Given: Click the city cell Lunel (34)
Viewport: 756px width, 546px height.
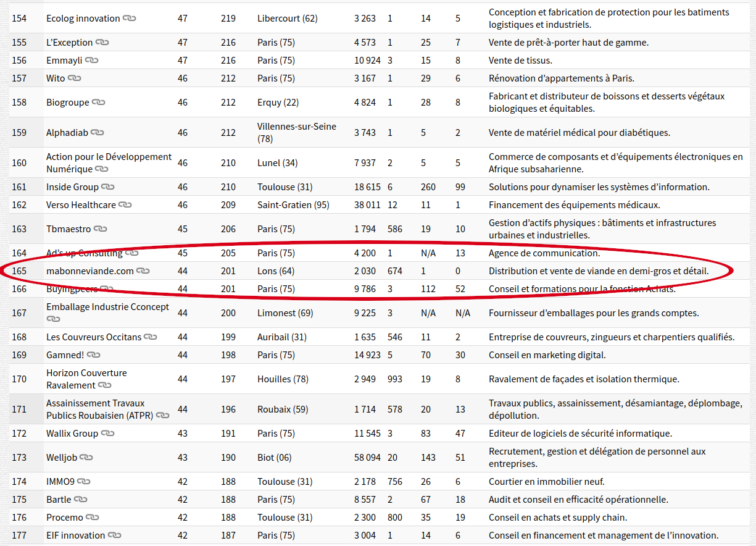Looking at the screenshot, I should pyautogui.click(x=277, y=163).
